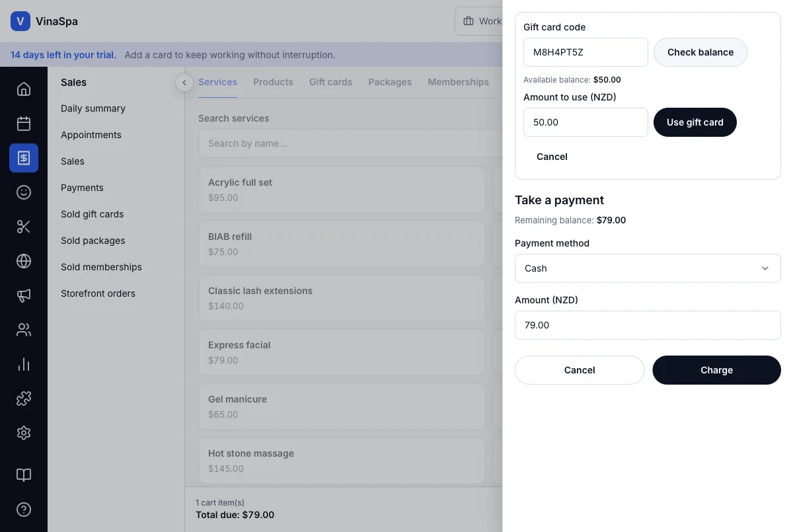
Task: Select the Sales receipt icon in sidebar
Action: pyautogui.click(x=24, y=158)
